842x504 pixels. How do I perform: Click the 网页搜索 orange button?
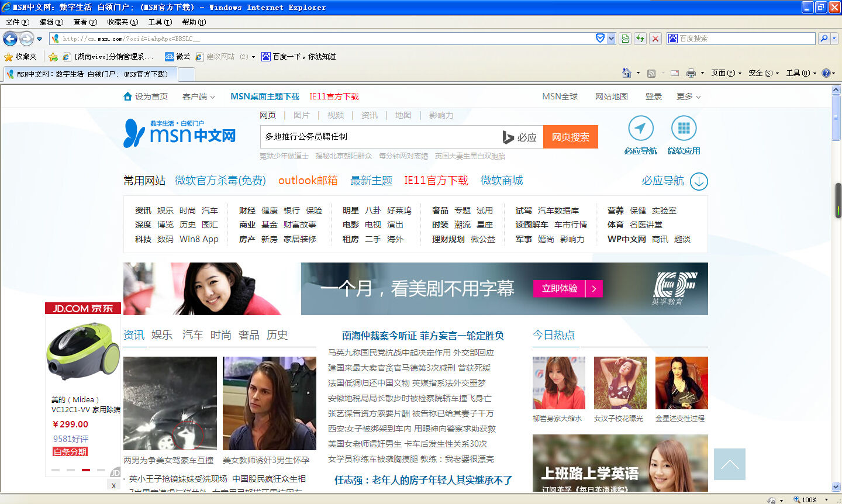coord(571,137)
